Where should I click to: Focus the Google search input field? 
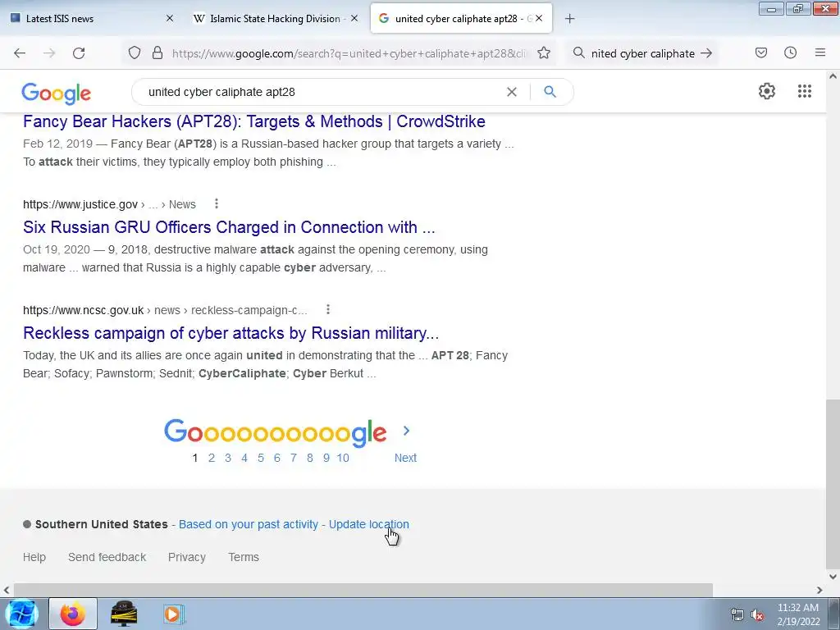(322, 92)
